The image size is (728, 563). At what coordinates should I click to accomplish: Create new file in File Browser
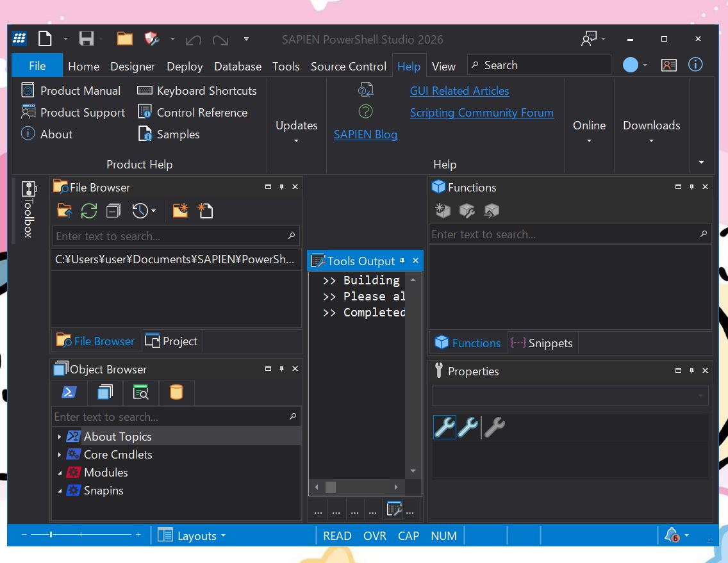coord(205,210)
